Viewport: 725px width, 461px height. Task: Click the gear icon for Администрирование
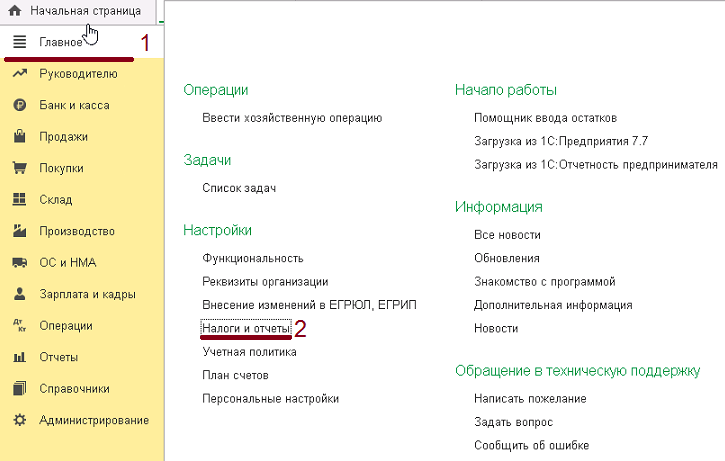19,420
